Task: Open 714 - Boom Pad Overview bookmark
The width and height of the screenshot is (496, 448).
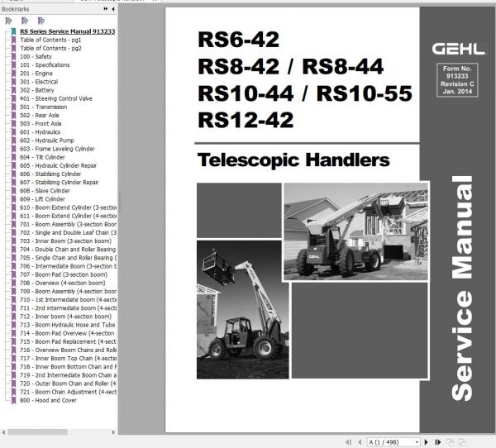Action: coord(68,333)
